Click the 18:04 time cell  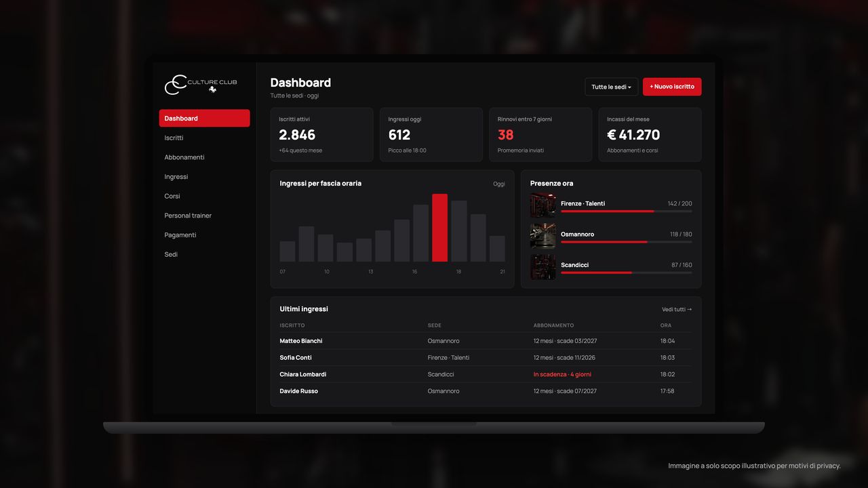(668, 341)
